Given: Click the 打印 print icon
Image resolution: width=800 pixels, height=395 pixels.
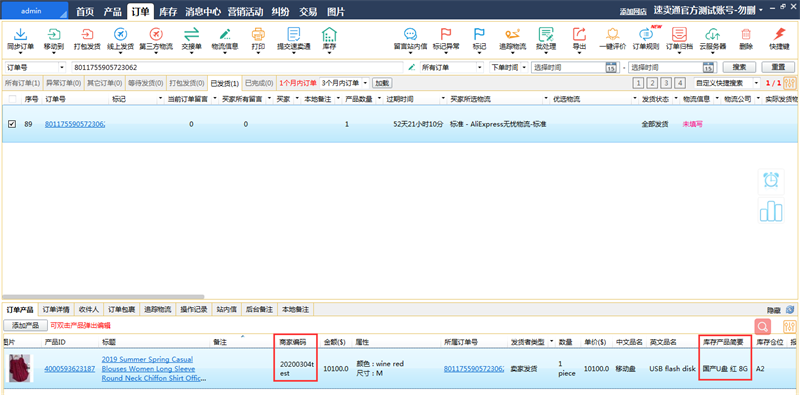Looking at the screenshot, I should pyautogui.click(x=258, y=35).
